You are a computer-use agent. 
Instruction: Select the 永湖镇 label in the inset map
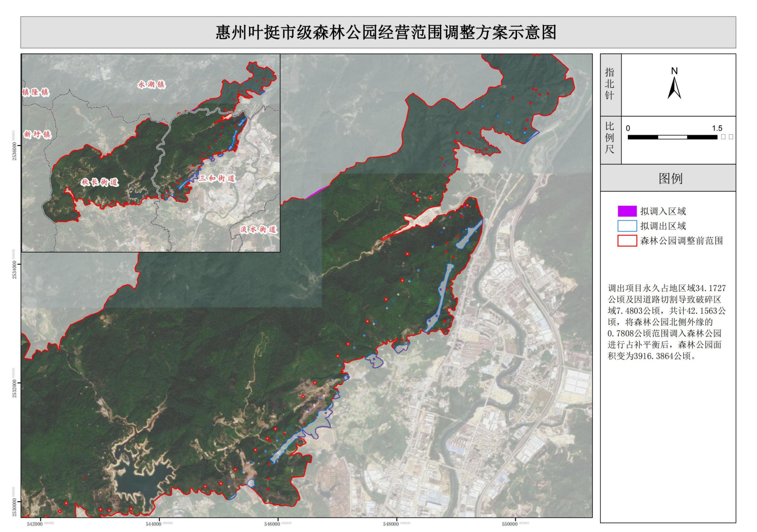(x=151, y=84)
